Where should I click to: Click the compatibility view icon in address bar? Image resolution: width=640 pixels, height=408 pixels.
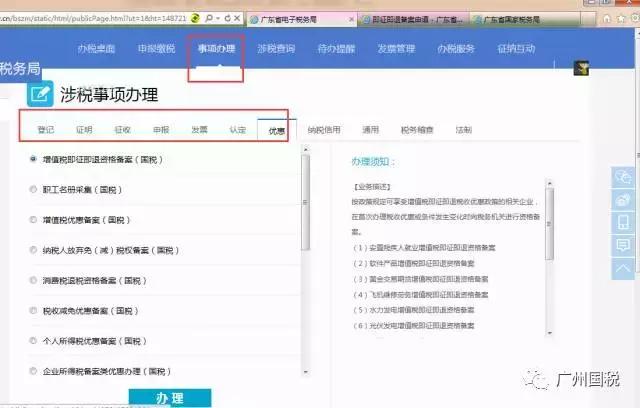pyautogui.click(x=195, y=18)
